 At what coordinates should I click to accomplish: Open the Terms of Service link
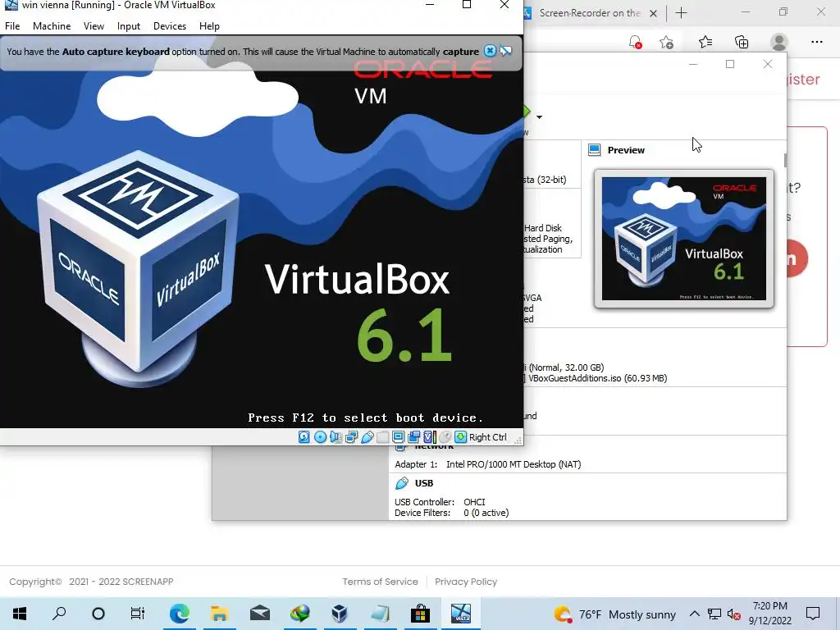click(380, 582)
